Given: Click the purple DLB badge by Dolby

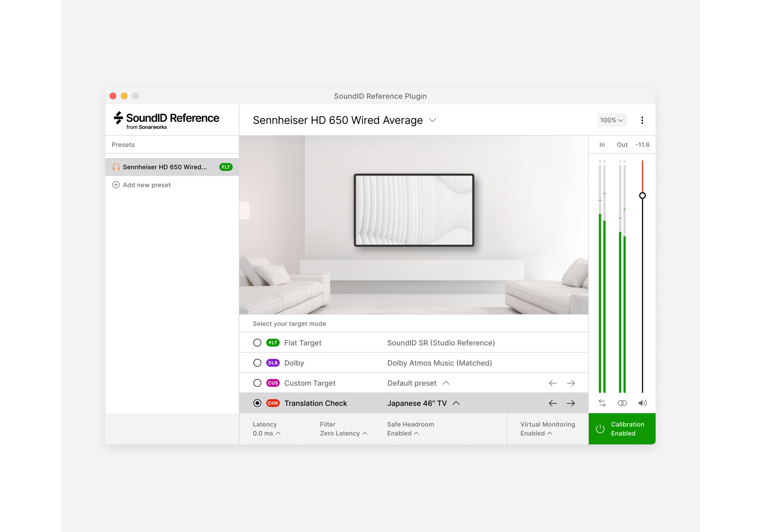Looking at the screenshot, I should tap(273, 363).
